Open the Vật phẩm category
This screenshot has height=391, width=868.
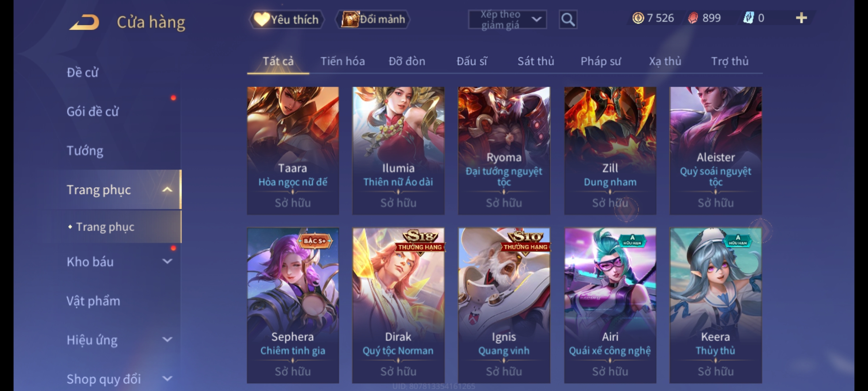pyautogui.click(x=93, y=301)
